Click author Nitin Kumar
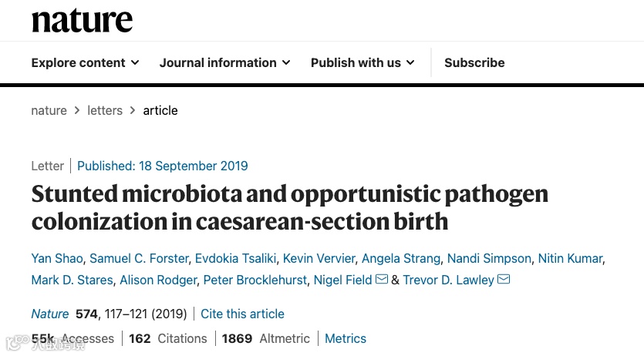Screen dimensions: 644x356 pos(571,258)
